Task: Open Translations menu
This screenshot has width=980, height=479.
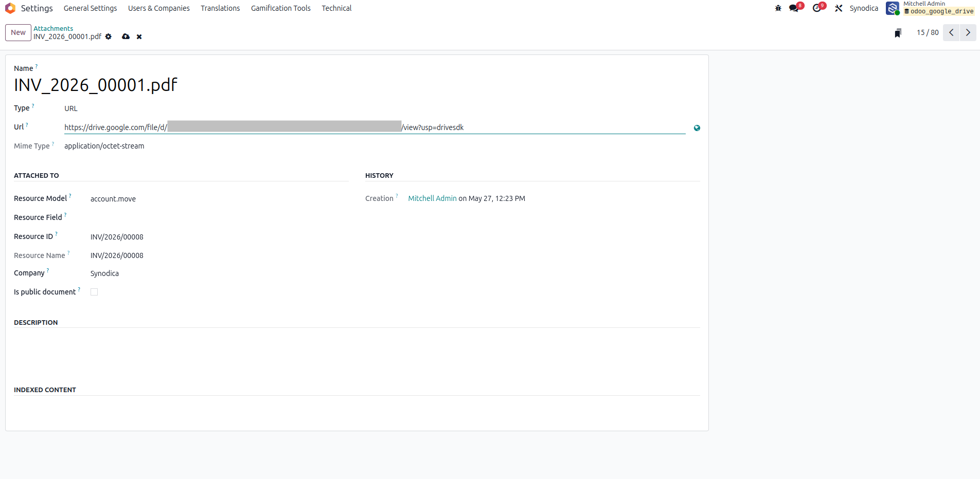Action: (220, 8)
